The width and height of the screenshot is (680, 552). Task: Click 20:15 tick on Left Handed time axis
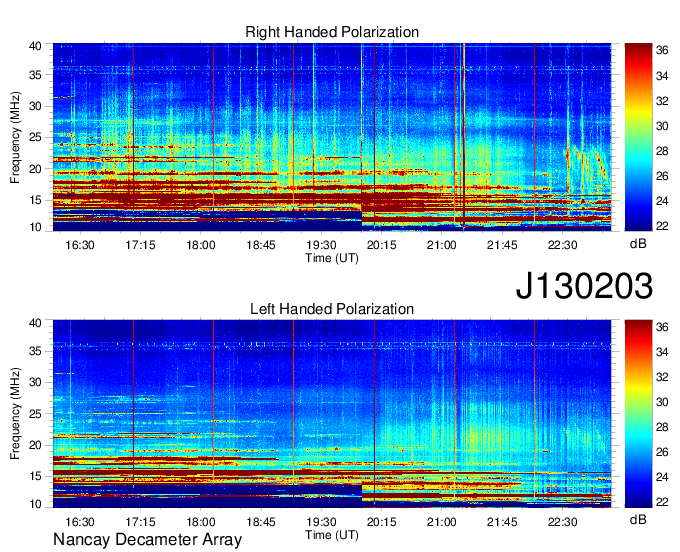tap(382, 522)
